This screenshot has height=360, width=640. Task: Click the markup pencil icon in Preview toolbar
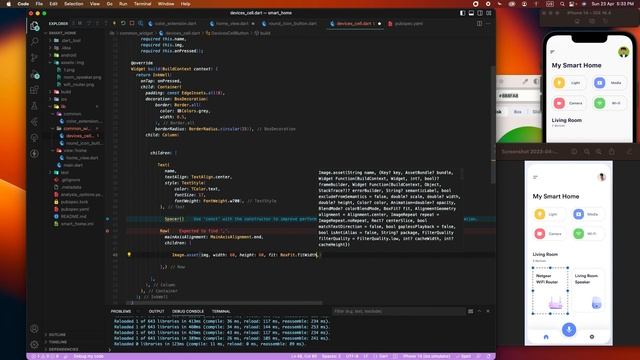[x=629, y=151]
